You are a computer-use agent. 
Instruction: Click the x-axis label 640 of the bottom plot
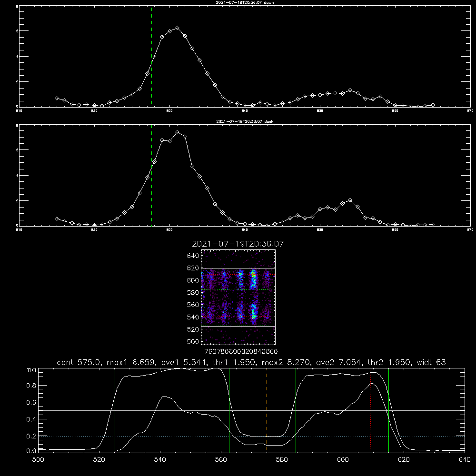click(465, 460)
